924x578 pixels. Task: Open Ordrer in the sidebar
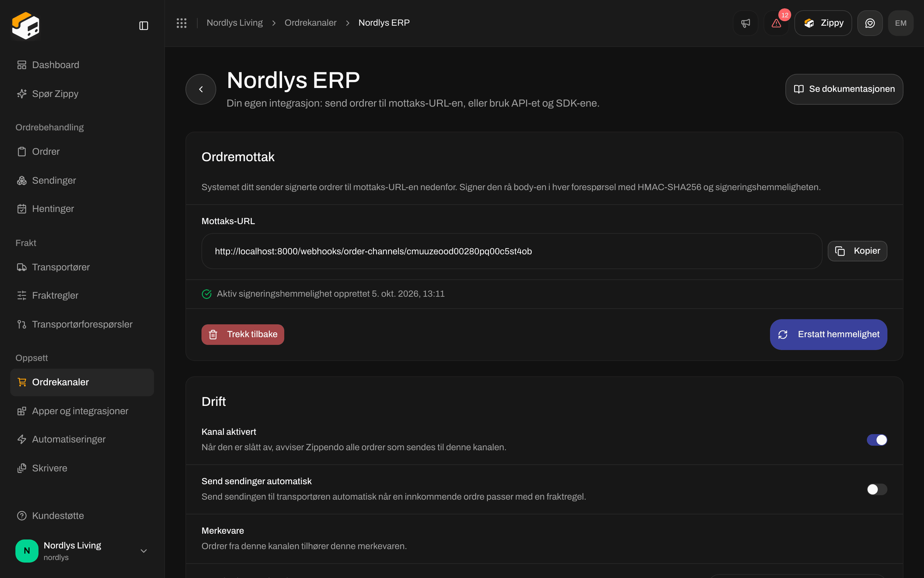click(82, 152)
